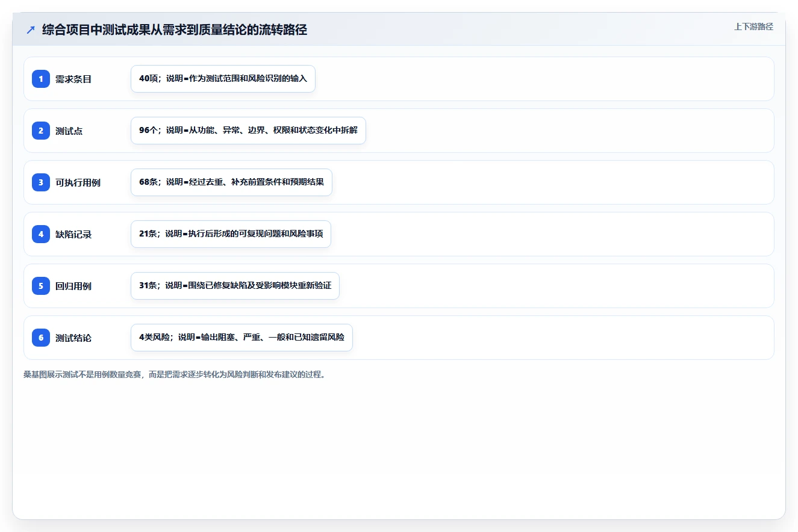
Task: Click step badge 2 for 测试点
Action: 41,131
